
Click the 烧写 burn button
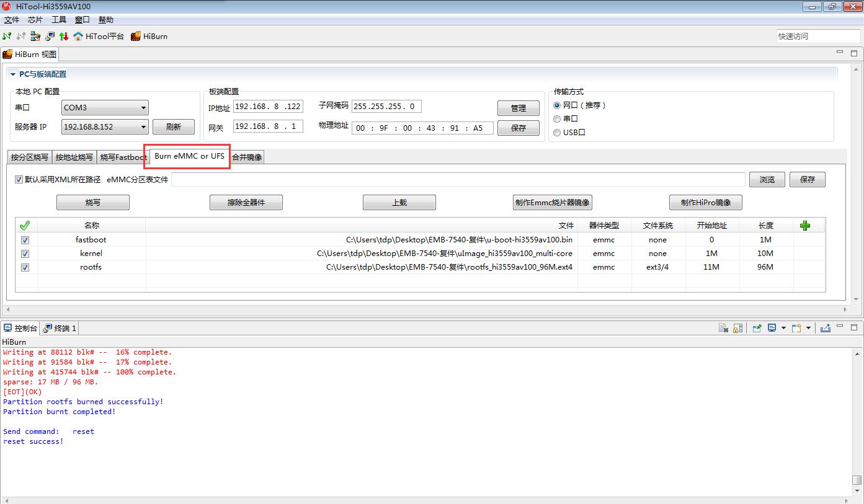tap(93, 203)
